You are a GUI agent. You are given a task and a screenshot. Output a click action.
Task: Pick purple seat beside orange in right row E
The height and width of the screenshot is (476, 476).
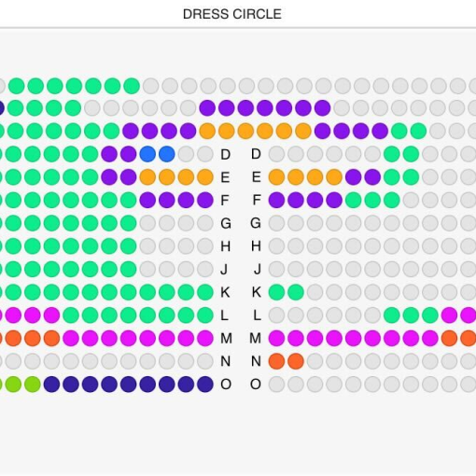point(354,177)
